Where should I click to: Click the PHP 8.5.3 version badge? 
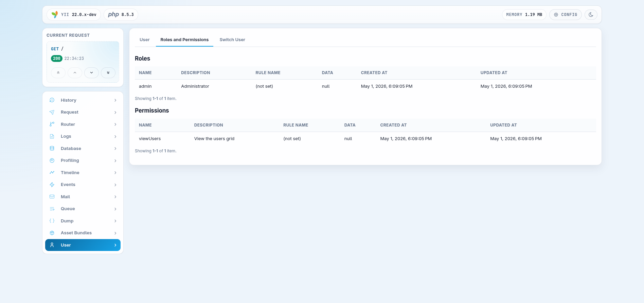click(x=121, y=15)
